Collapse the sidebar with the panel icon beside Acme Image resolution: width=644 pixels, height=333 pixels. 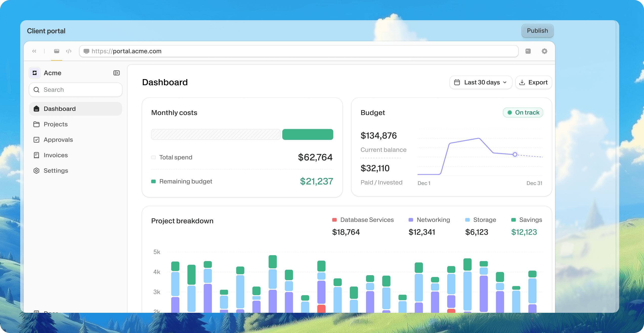[x=116, y=73]
